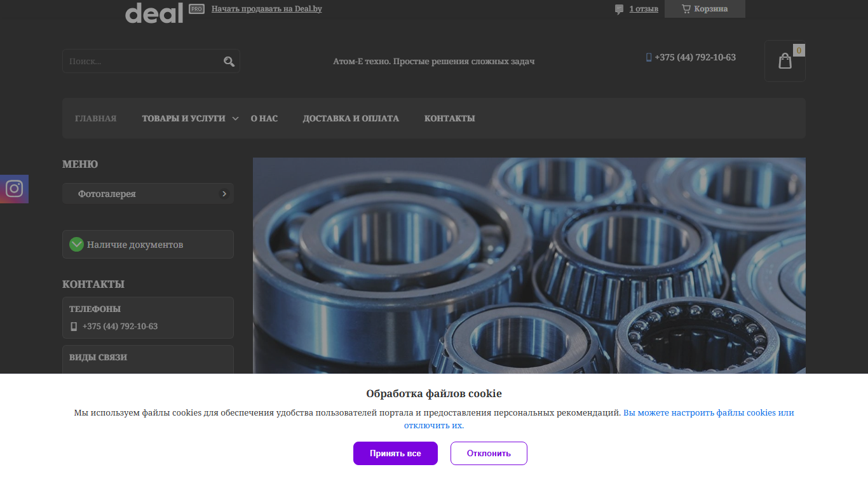This screenshot has width=868, height=488.
Task: Click the review speech bubble icon
Action: pyautogui.click(x=619, y=10)
